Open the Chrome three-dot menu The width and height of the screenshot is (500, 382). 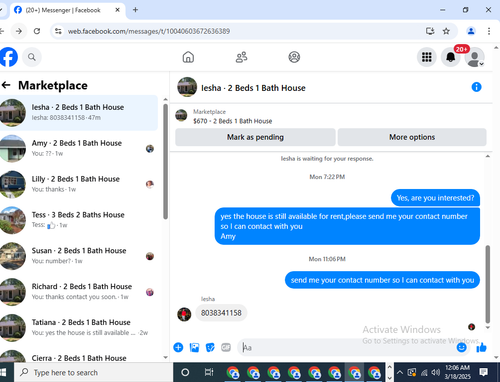click(x=489, y=31)
